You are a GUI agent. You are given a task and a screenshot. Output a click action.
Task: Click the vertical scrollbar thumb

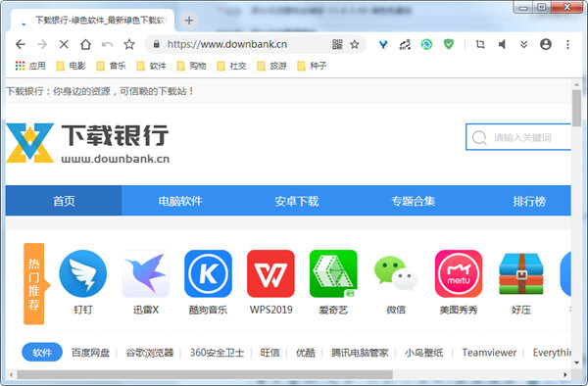[x=576, y=108]
